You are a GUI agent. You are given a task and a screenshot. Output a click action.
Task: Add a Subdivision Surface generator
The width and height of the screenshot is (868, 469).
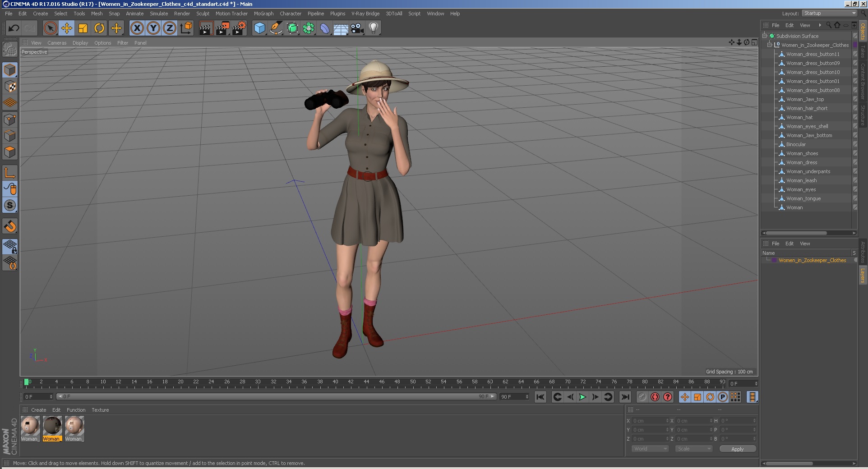(292, 28)
